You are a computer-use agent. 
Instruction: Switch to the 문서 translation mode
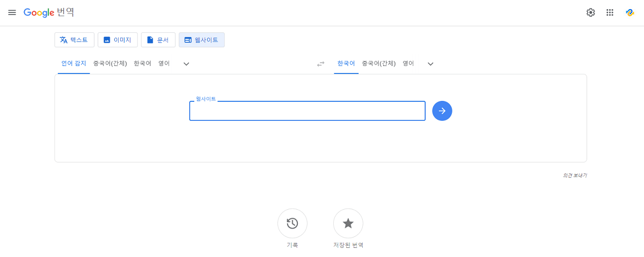158,40
